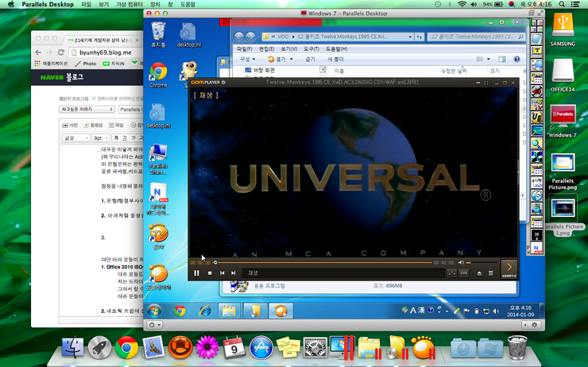588x367 pixels.
Task: Open GOM Player control panel equalizer icon
Action: [452, 273]
